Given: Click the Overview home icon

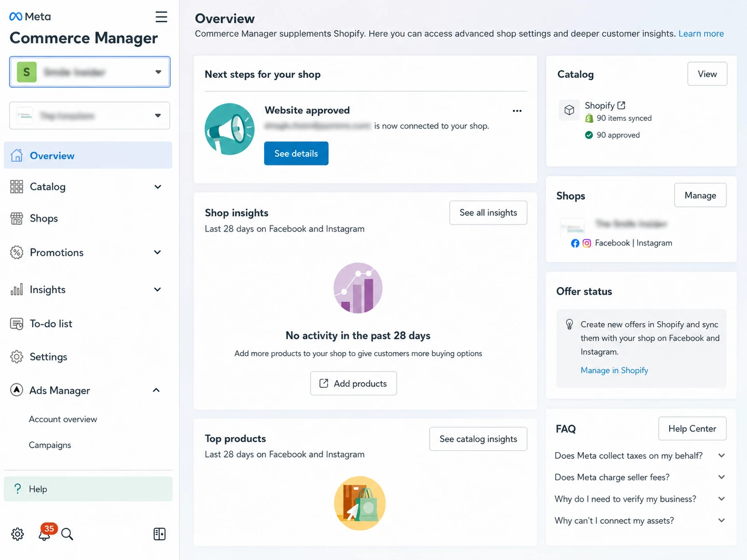Looking at the screenshot, I should pos(17,155).
